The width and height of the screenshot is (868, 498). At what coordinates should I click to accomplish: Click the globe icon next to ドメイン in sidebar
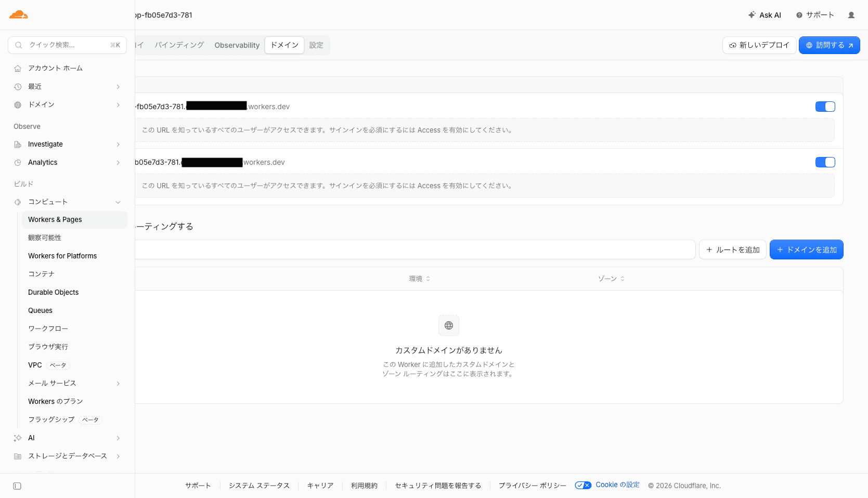coord(18,104)
